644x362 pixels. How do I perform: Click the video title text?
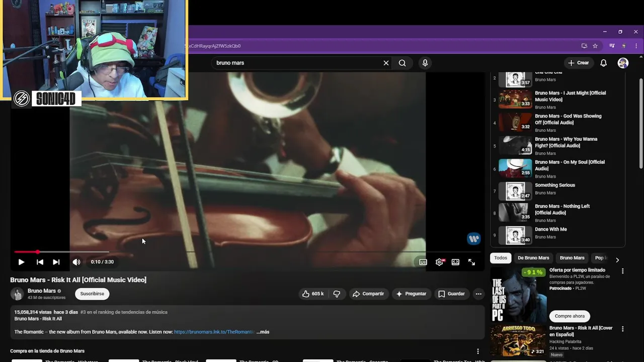[78, 280]
